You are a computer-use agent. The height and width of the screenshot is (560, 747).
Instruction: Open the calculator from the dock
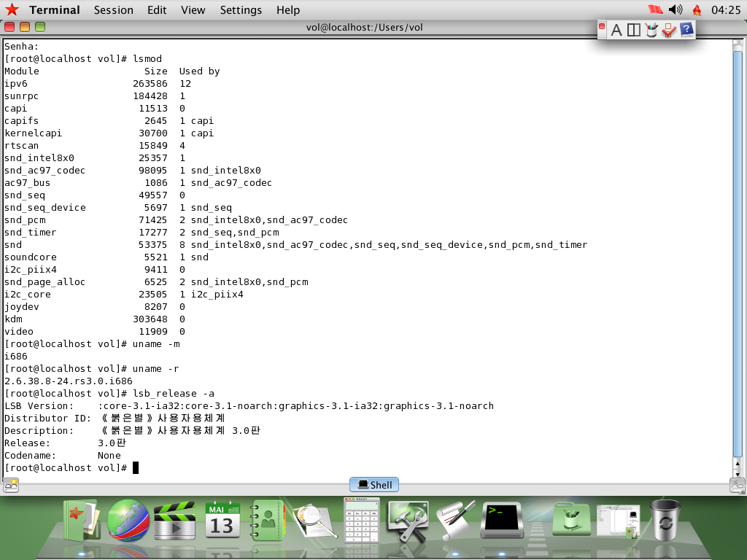(363, 519)
